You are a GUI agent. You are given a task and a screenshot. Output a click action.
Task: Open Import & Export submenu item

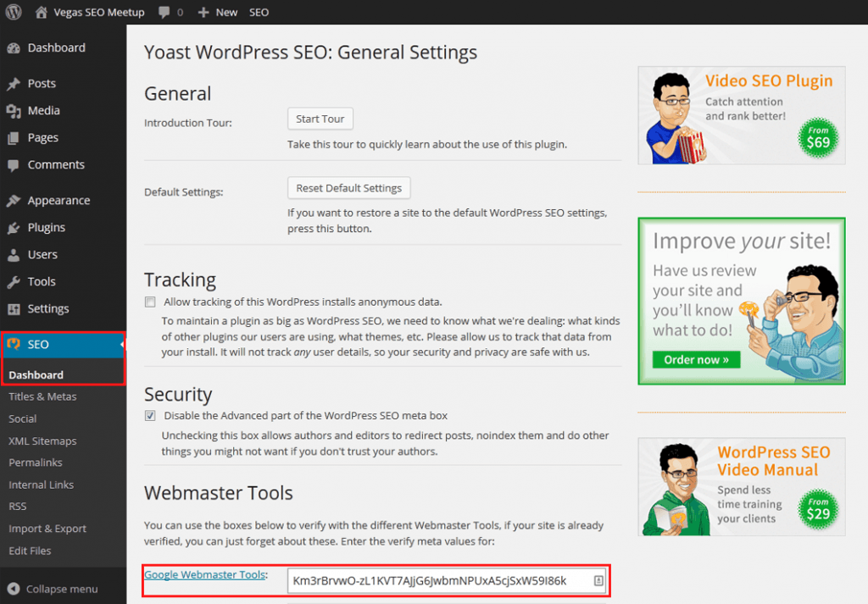click(x=47, y=529)
